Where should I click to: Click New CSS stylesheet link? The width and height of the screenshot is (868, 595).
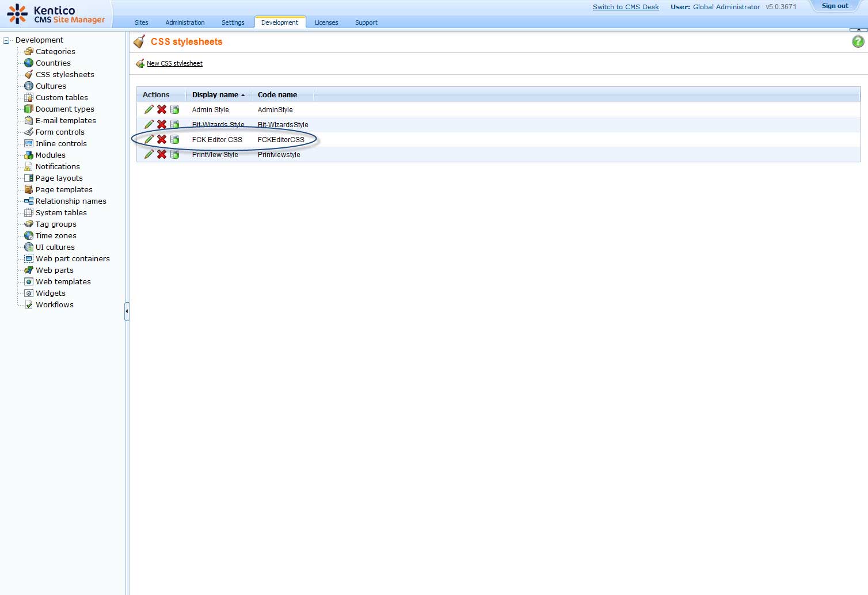pyautogui.click(x=174, y=63)
